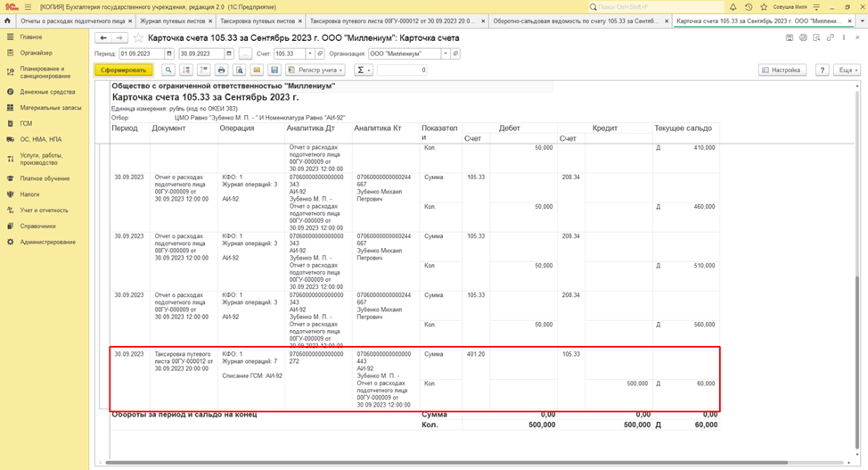Click Таксировка путевого листа 00ГУ-000012 document cell
Viewport: 868px width, 470px height.
(184, 361)
